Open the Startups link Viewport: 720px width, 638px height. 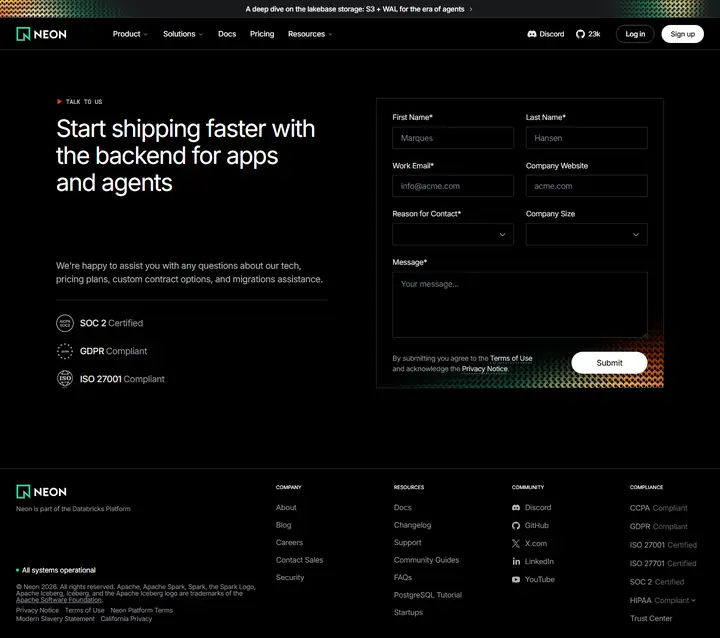pyautogui.click(x=408, y=612)
